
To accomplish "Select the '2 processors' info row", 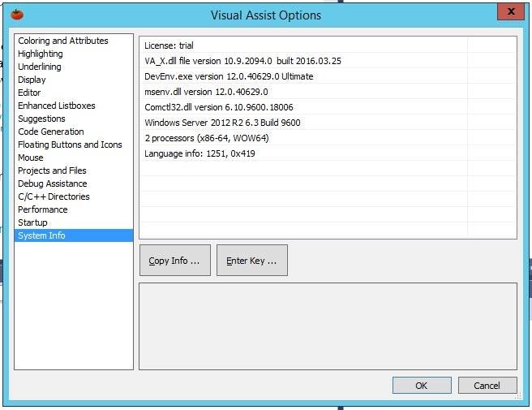I will point(328,138).
